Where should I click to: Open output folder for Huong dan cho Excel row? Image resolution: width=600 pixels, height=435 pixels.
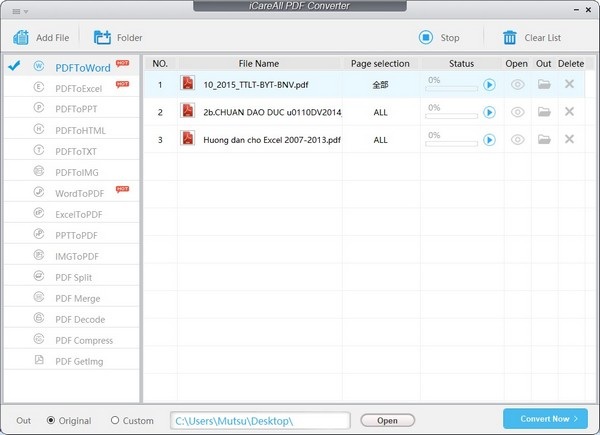point(544,139)
